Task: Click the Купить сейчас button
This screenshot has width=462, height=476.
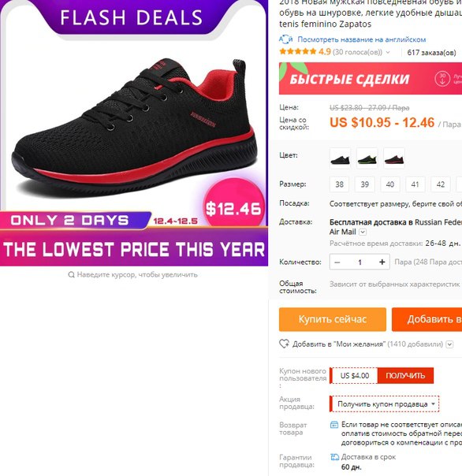Action: click(x=333, y=319)
